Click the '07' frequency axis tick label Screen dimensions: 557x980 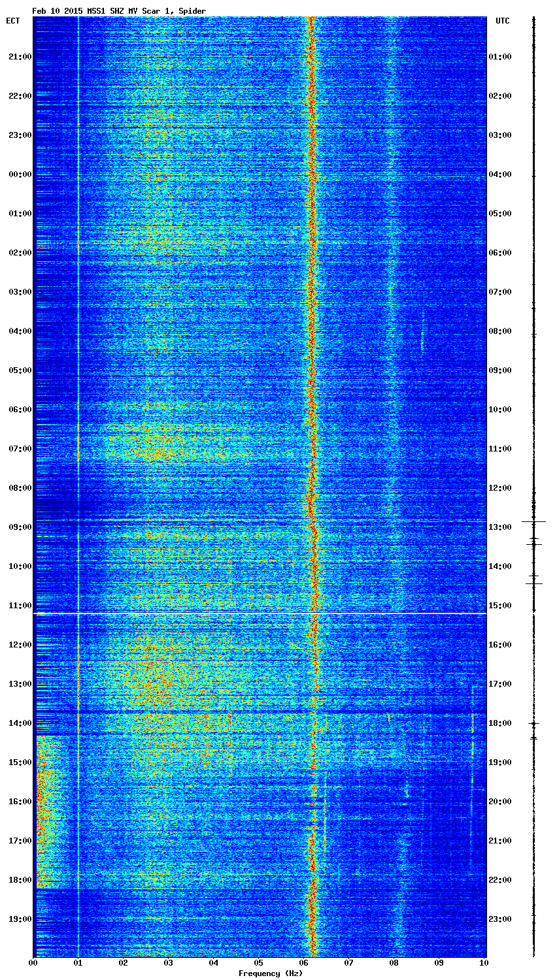(349, 963)
